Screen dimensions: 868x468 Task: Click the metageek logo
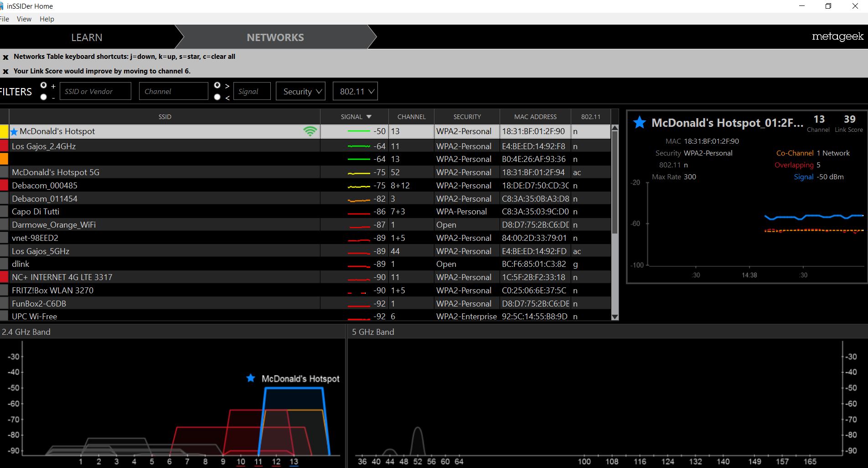[837, 36]
